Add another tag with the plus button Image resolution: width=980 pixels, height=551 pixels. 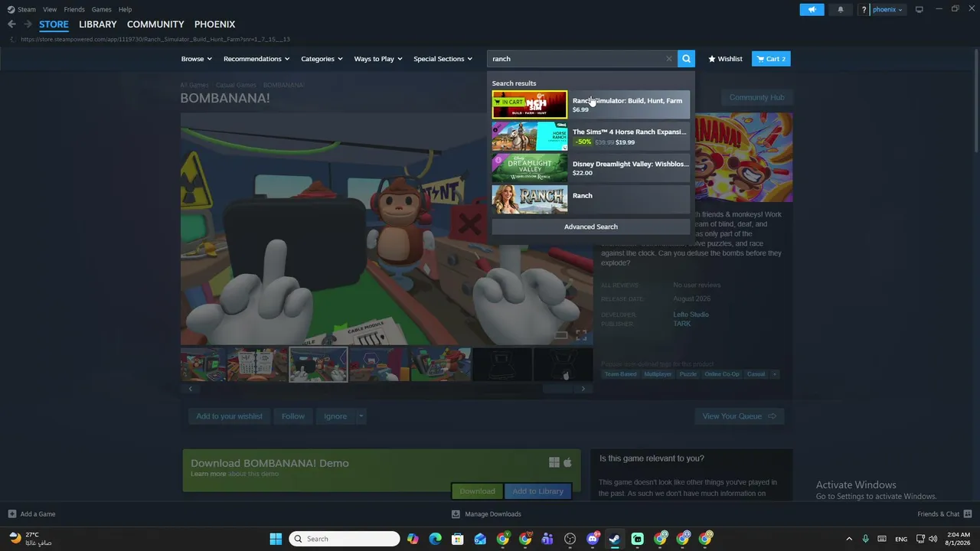point(775,374)
